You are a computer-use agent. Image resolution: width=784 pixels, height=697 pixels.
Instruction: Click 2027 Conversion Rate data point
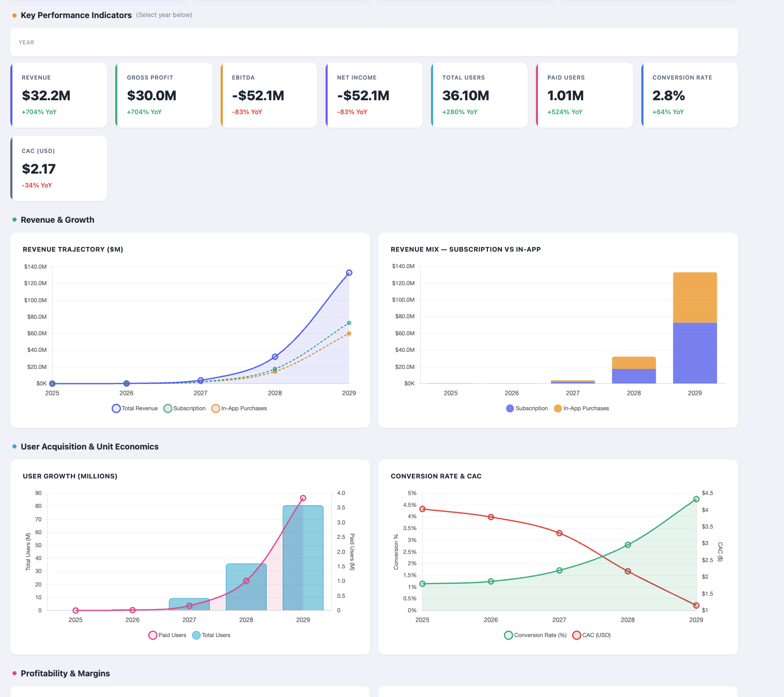coord(559,570)
